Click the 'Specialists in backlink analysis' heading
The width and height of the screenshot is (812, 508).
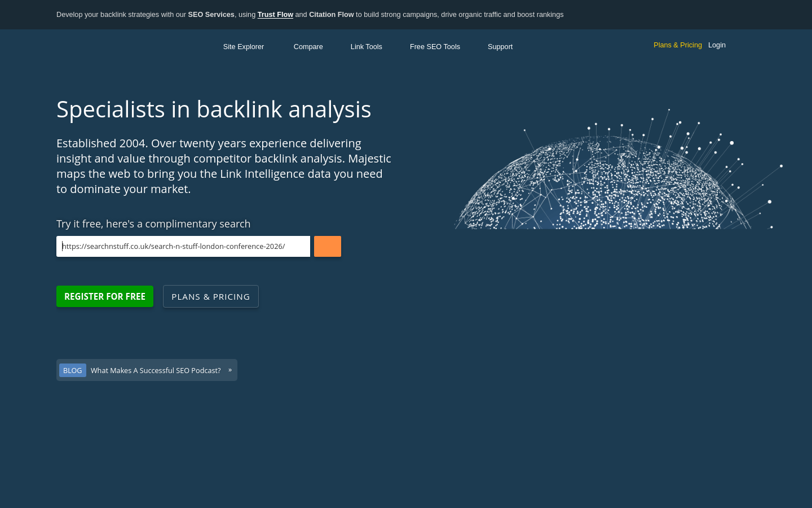pos(214,109)
